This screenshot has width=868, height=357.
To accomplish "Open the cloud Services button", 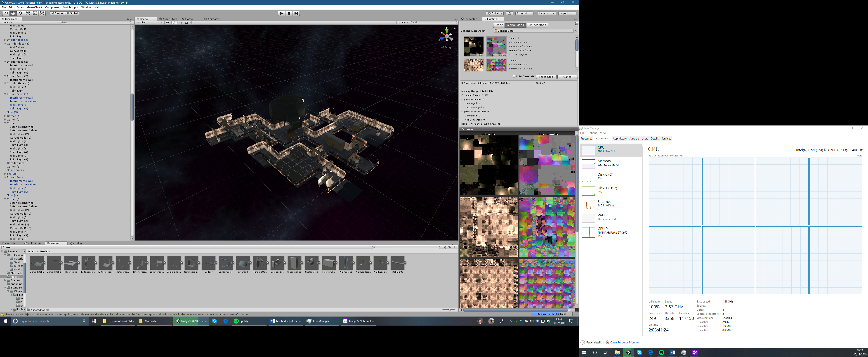I will point(509,13).
